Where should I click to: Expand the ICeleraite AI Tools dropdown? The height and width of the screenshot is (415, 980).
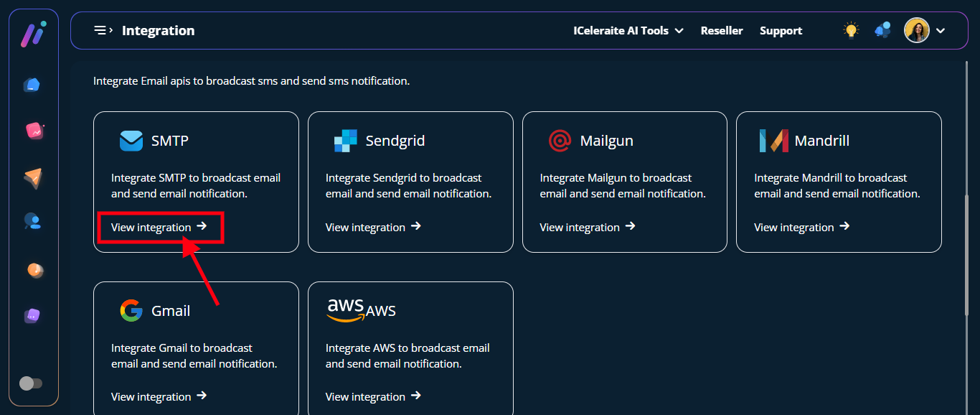coord(628,31)
